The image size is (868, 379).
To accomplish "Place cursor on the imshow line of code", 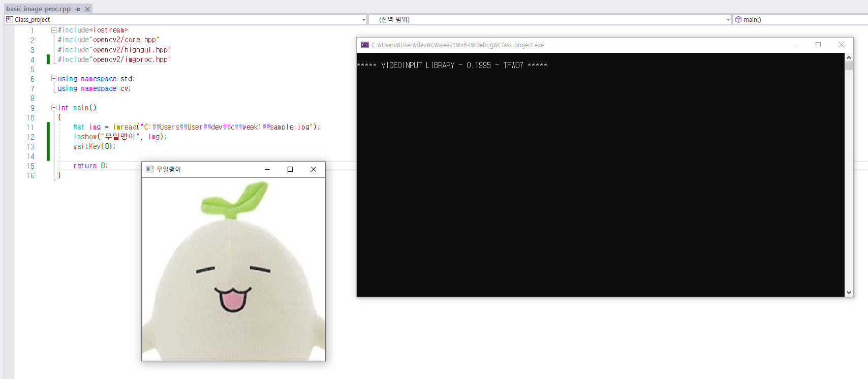I will pyautogui.click(x=120, y=137).
